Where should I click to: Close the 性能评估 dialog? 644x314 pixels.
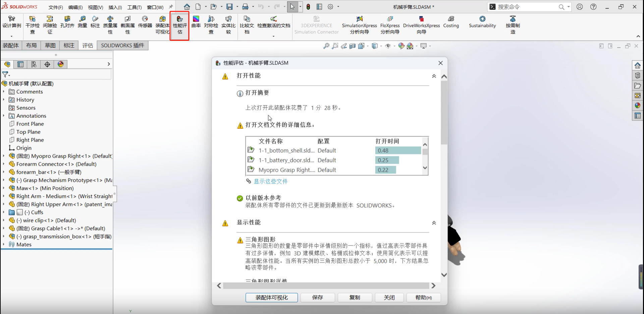coord(440,63)
